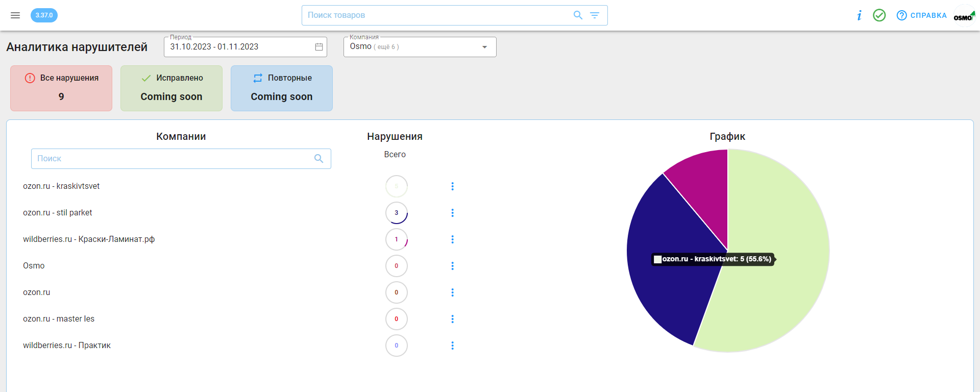Select the Повторные card
The image size is (980, 392).
282,88
